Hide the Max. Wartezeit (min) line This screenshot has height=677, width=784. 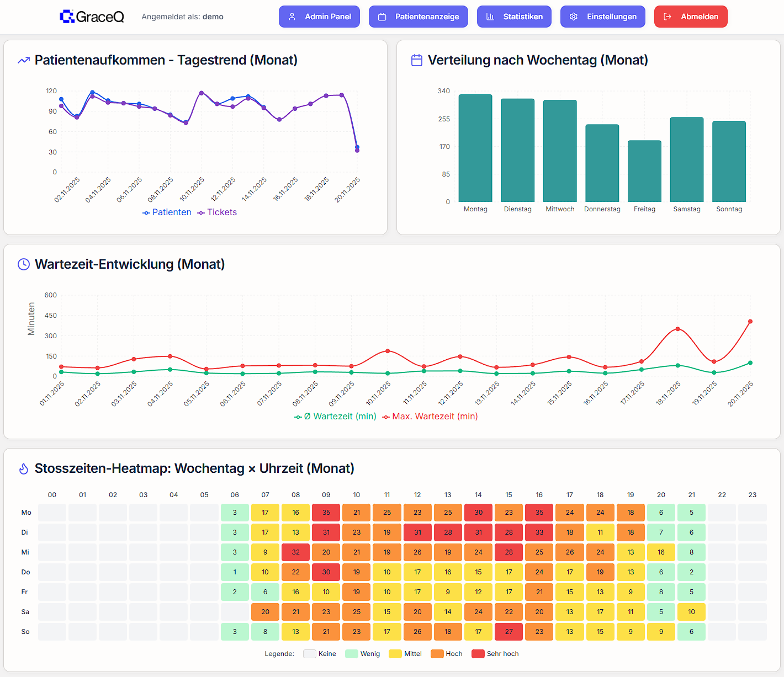430,417
